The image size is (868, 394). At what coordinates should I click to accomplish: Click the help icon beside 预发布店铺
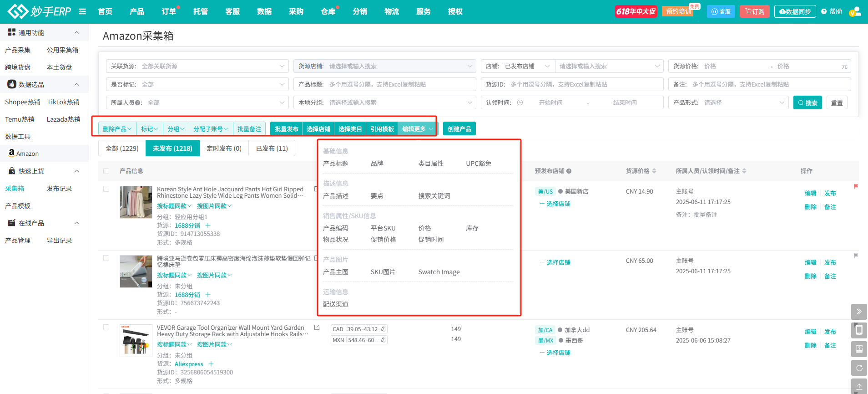click(569, 171)
